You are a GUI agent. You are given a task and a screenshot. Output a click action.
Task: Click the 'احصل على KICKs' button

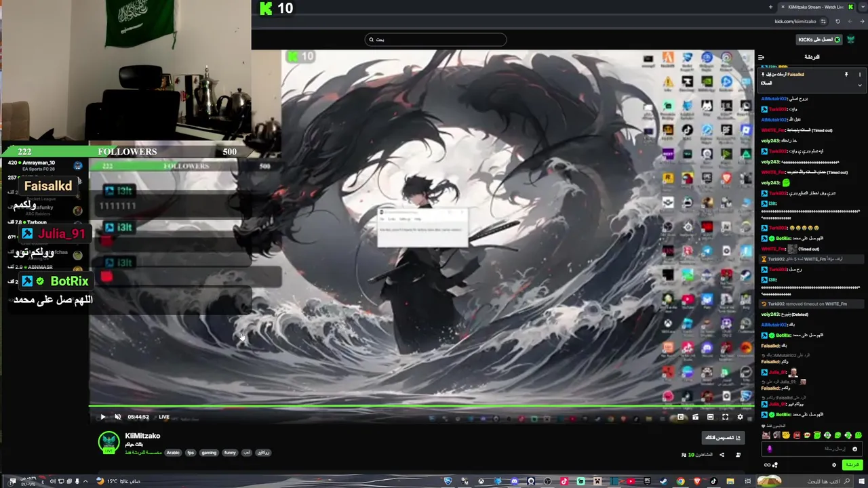(819, 39)
